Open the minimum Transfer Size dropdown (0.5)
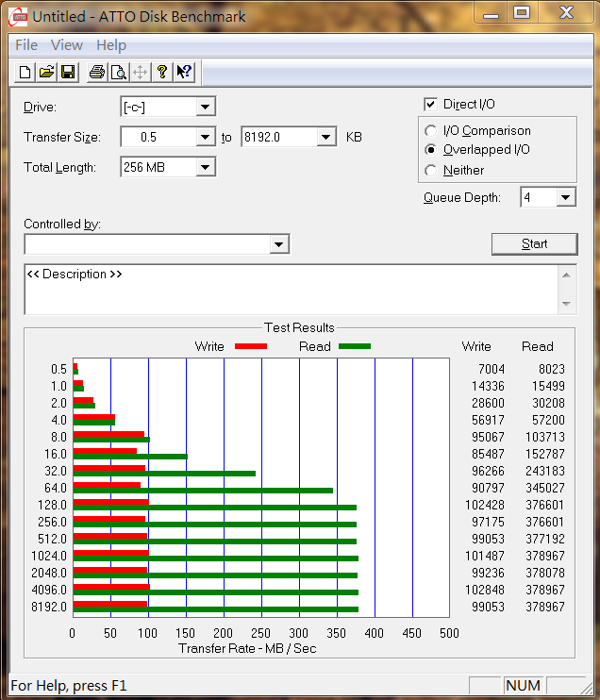 coord(205,137)
